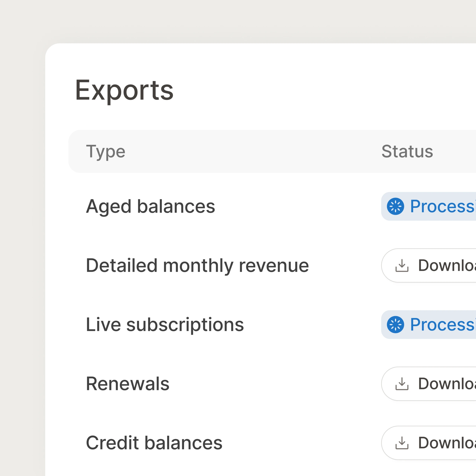Image resolution: width=476 pixels, height=476 pixels.
Task: Click the download icon in Credit balances row
Action: [x=402, y=443]
